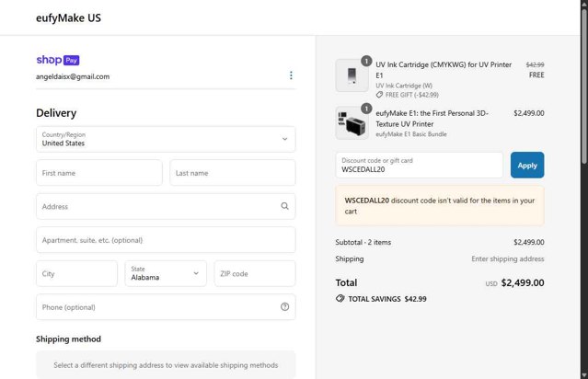Click the 'UV Ink Cartridge (W)' variant text
Viewport: 588px width, 379px height.
click(404, 86)
